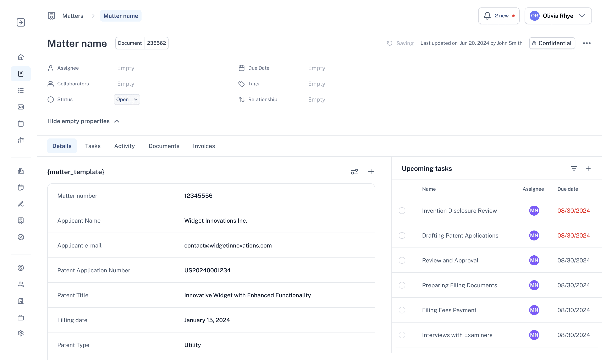This screenshot has height=364, width=606.
Task: Open the calendar sidebar icon
Action: tap(21, 124)
